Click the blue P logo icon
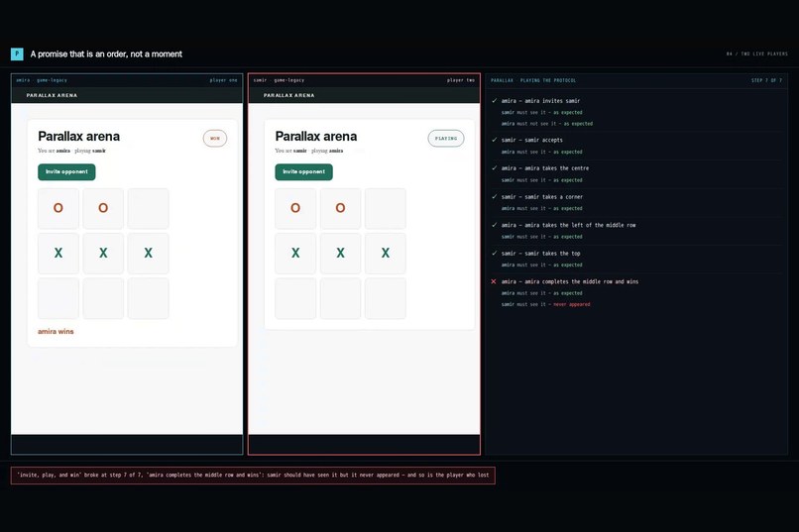The height and width of the screenshot is (532, 799). [x=17, y=53]
